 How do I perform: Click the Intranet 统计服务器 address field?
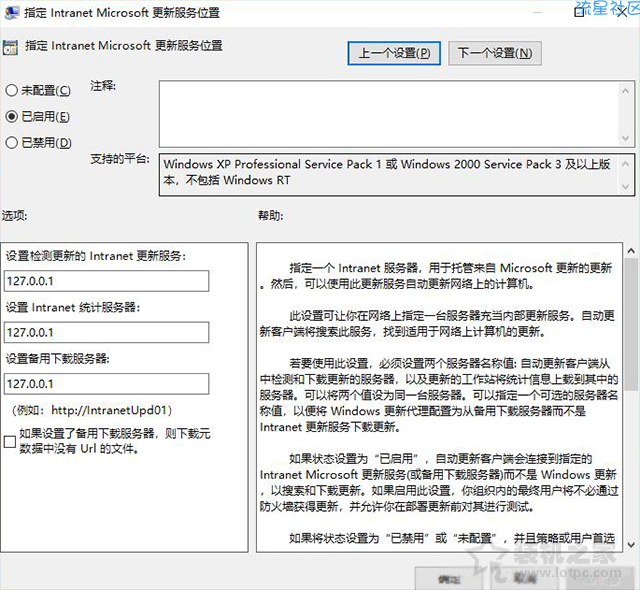tap(107, 332)
